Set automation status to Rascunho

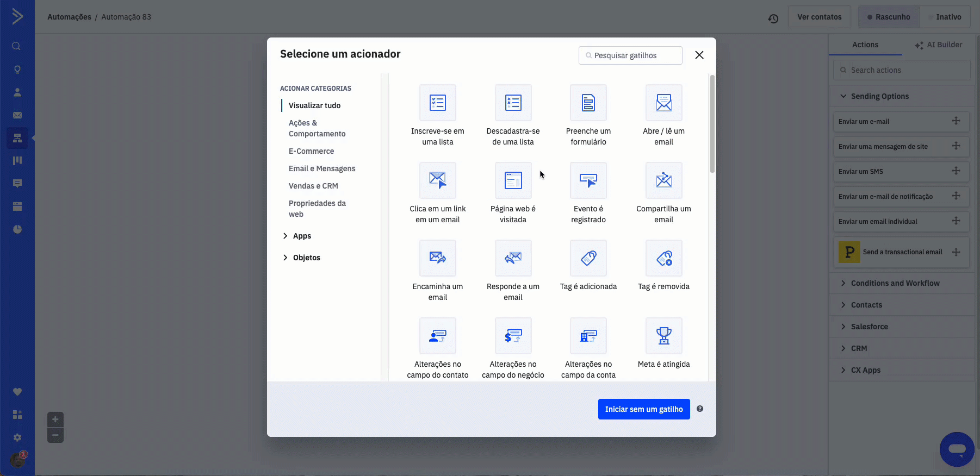click(888, 17)
